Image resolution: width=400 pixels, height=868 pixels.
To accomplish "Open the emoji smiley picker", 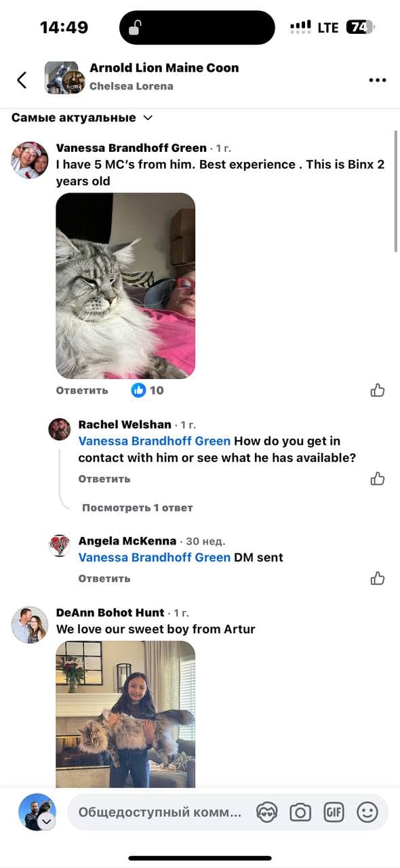I will coord(367,812).
